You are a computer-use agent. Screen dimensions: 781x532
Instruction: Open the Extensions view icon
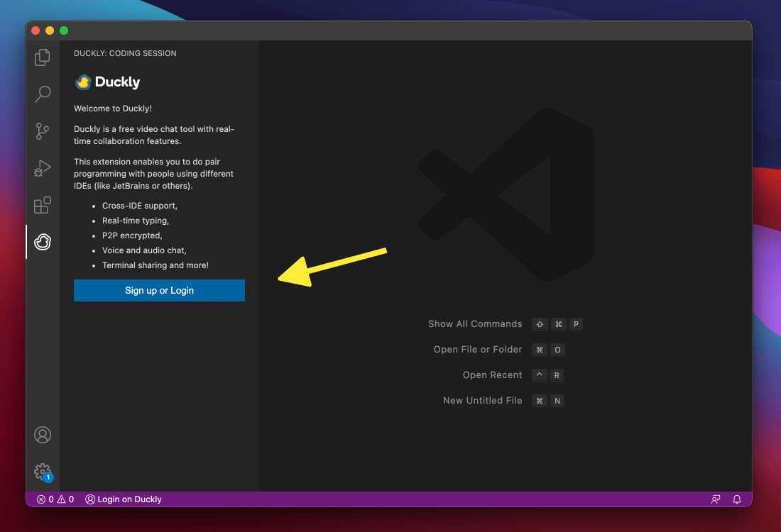[x=43, y=205]
